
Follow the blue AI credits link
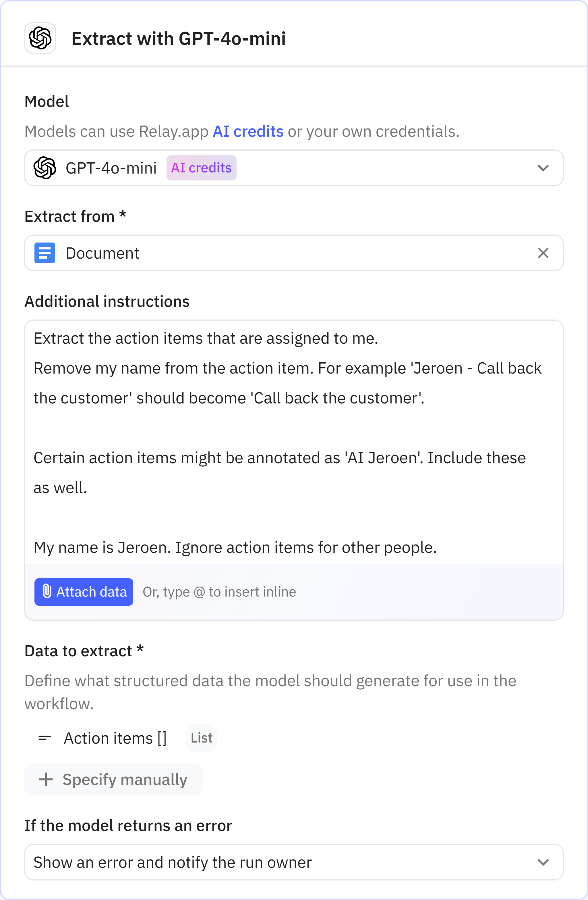248,132
